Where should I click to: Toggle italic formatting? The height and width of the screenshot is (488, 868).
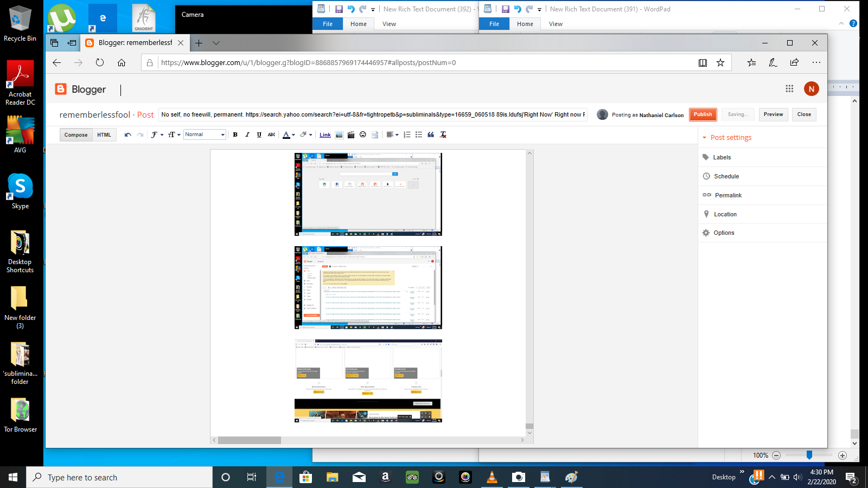247,135
